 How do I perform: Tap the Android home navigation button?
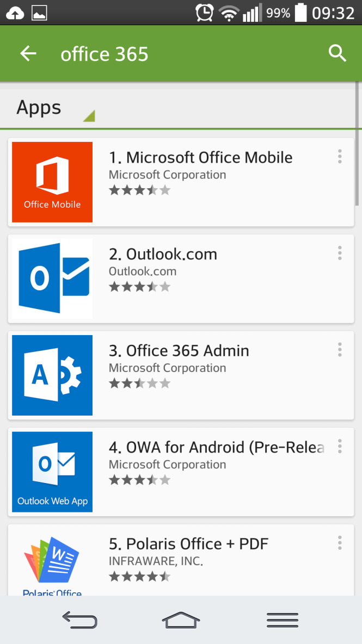[x=181, y=620]
